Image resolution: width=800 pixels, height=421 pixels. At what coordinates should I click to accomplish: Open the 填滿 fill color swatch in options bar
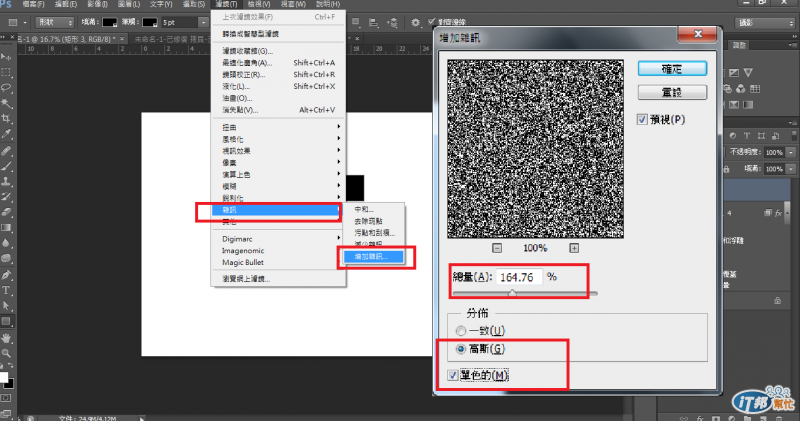[x=110, y=22]
